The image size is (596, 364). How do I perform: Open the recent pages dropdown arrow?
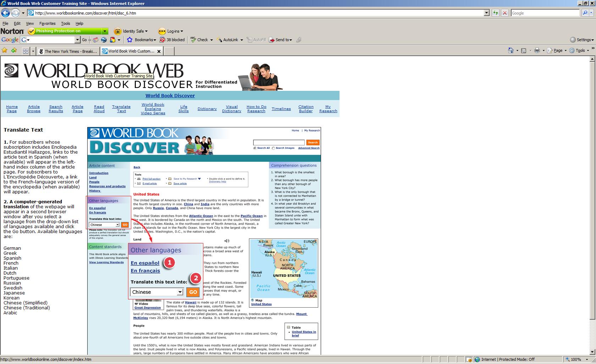coord(23,13)
